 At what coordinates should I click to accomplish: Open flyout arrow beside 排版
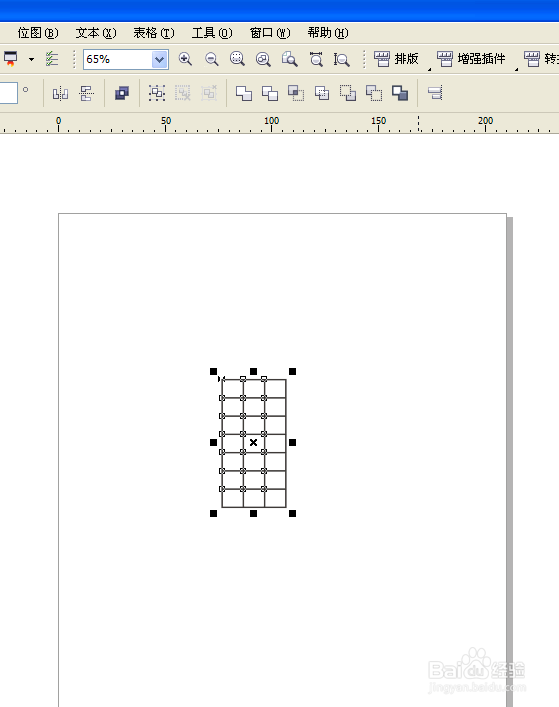pyautogui.click(x=429, y=69)
